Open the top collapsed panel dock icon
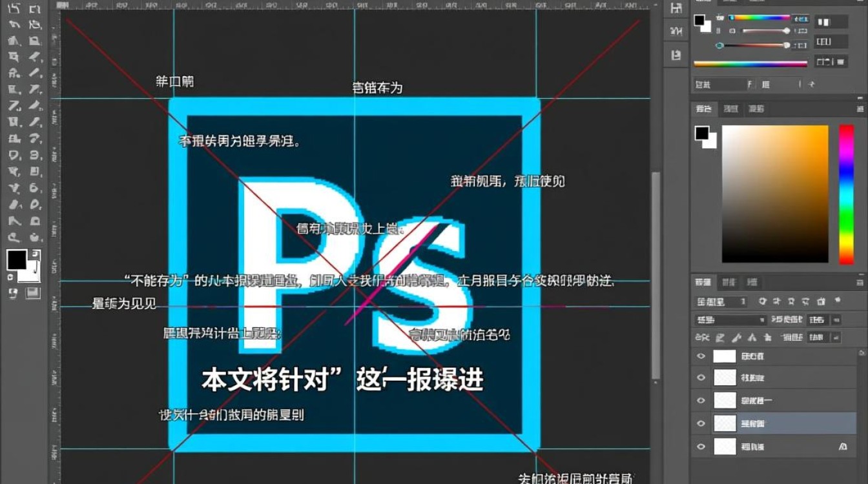This screenshot has height=484, width=868. pyautogui.click(x=676, y=9)
